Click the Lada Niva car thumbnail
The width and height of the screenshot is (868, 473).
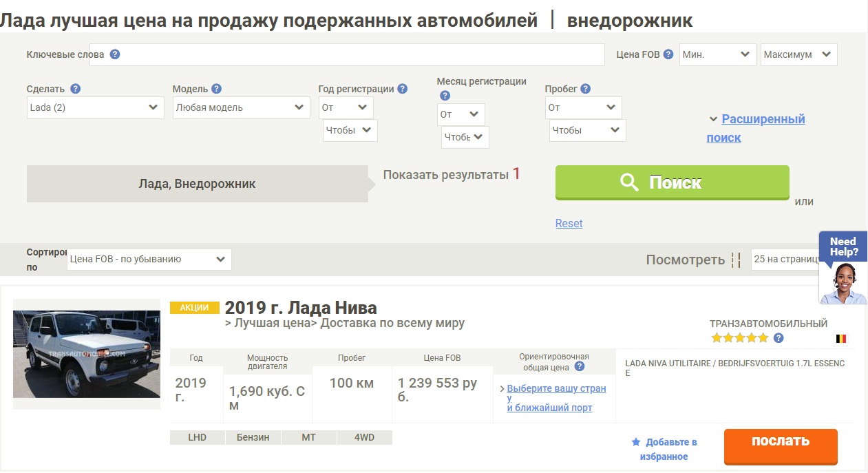[x=87, y=354]
